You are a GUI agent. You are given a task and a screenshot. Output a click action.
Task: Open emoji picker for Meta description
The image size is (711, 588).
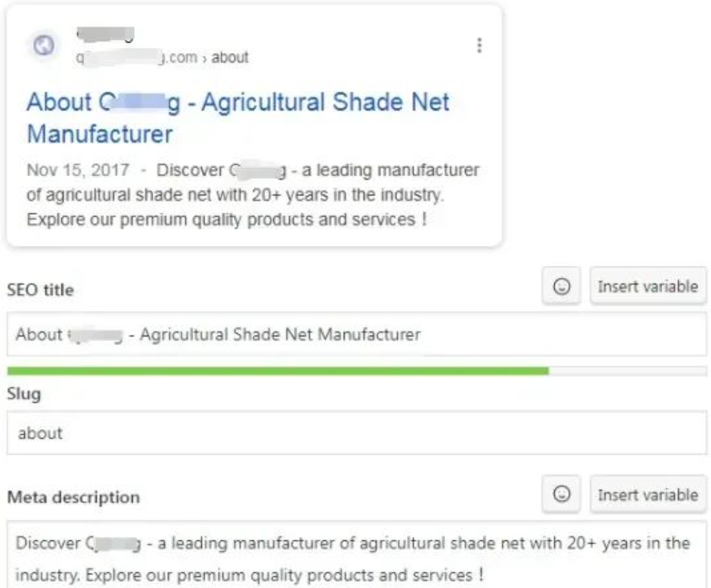click(x=561, y=494)
